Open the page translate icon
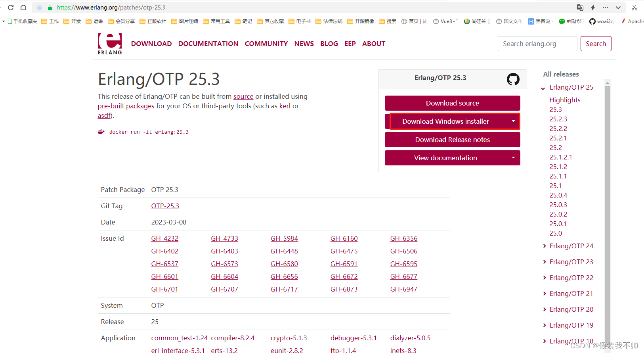 580,8
